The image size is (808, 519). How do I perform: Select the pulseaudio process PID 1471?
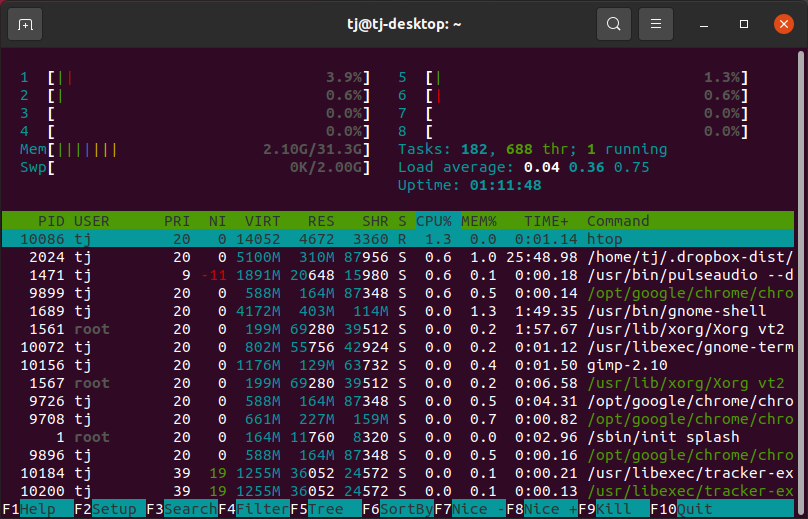click(x=398, y=275)
